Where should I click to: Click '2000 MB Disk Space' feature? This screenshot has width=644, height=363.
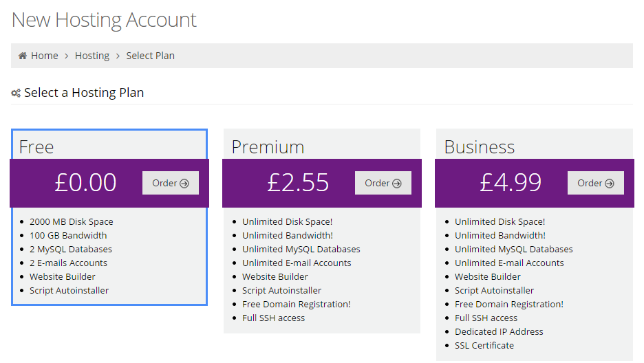tap(72, 222)
